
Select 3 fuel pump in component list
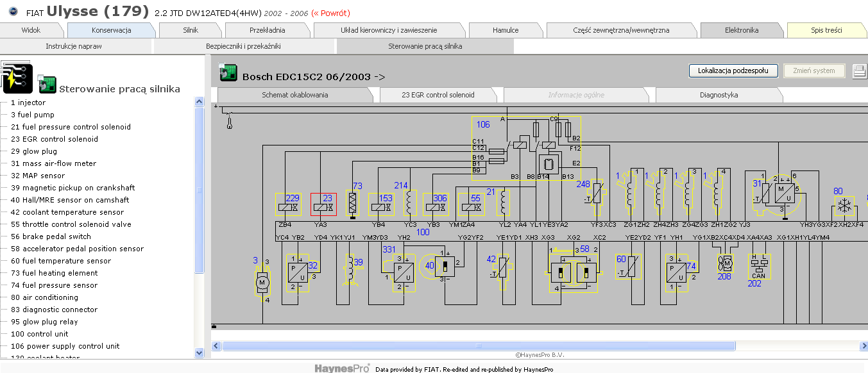pyautogui.click(x=33, y=115)
